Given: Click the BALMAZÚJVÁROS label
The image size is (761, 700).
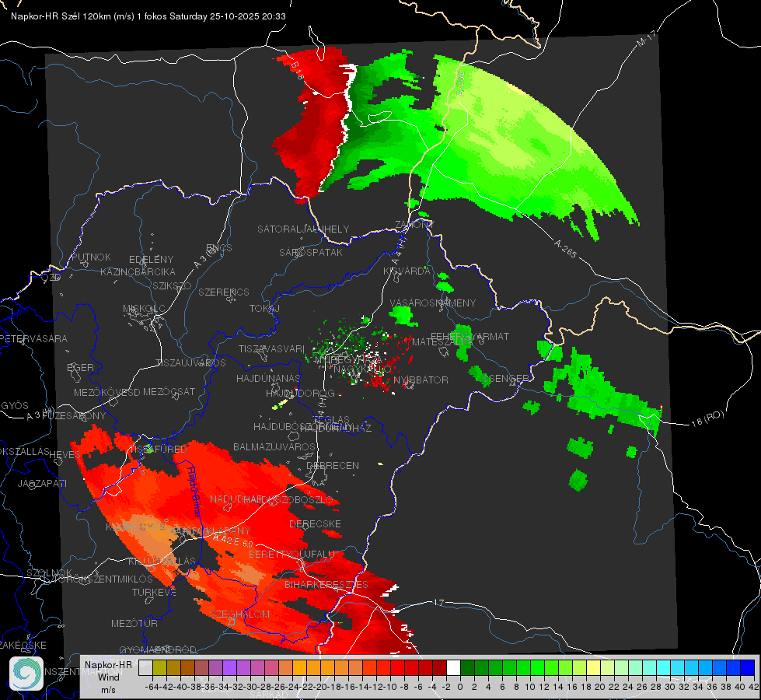Looking at the screenshot, I should (274, 446).
